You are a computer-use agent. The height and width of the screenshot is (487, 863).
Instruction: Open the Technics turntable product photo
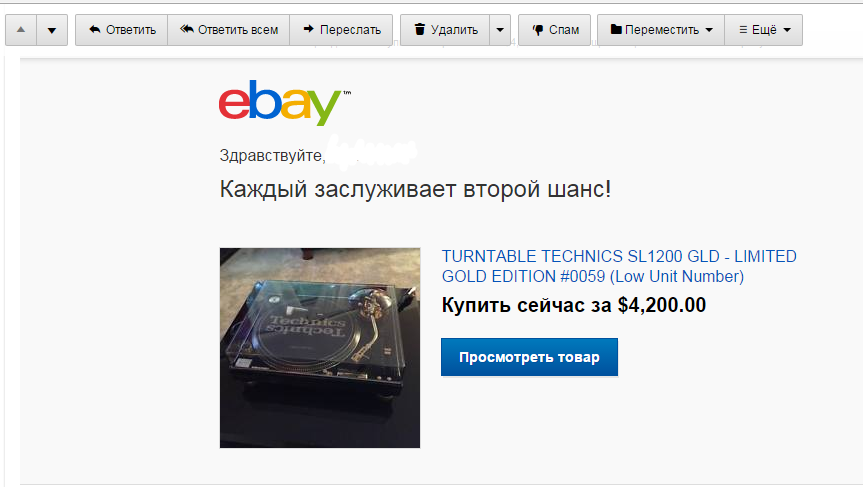[320, 348]
